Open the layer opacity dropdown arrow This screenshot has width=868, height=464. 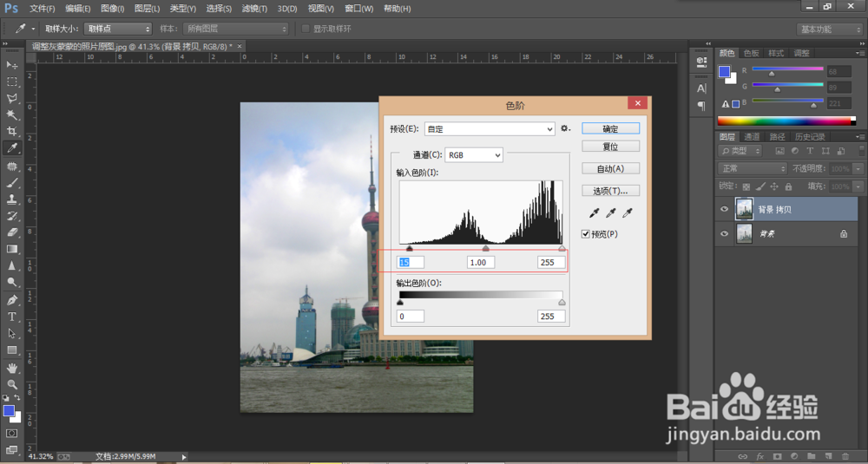tap(858, 168)
